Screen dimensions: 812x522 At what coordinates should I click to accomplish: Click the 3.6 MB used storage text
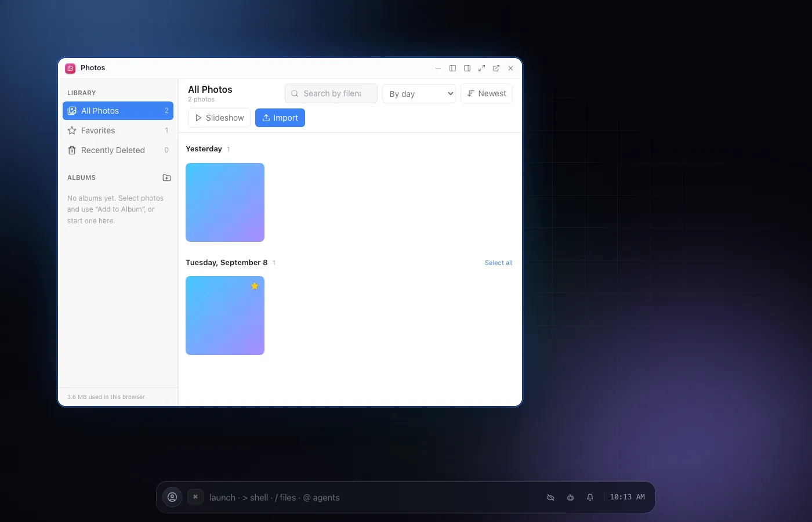coord(106,397)
